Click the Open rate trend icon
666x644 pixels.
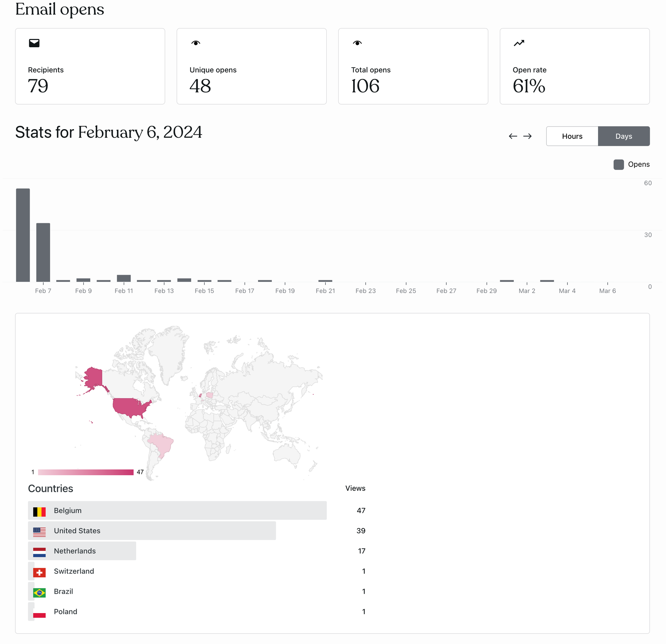coord(519,43)
